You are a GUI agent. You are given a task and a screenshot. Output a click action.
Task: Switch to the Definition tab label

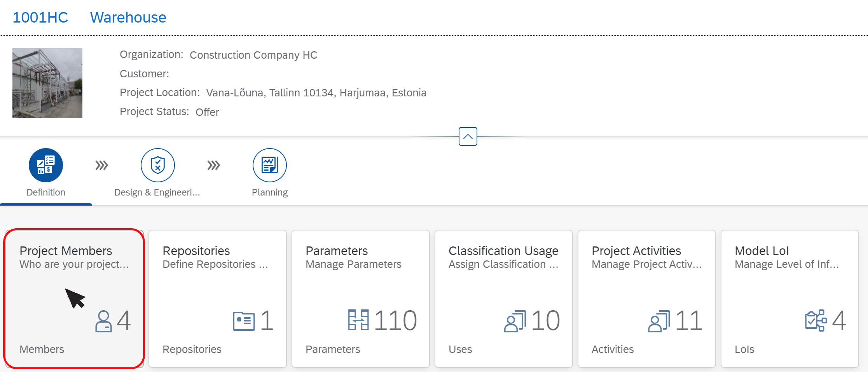(x=46, y=192)
